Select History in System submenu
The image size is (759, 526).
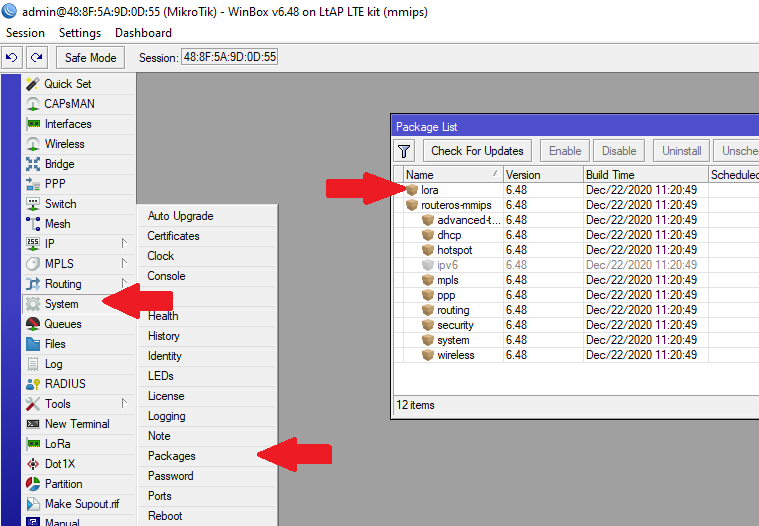208,336
